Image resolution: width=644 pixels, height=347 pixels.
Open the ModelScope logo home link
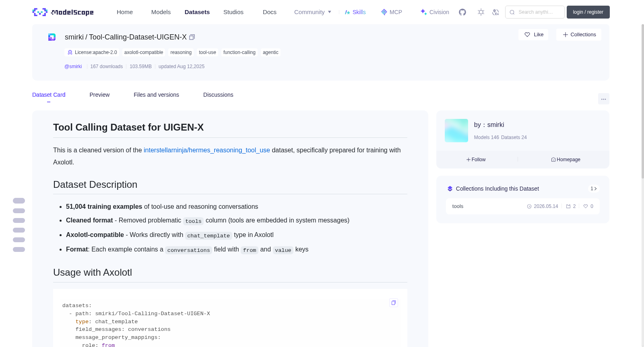63,12
